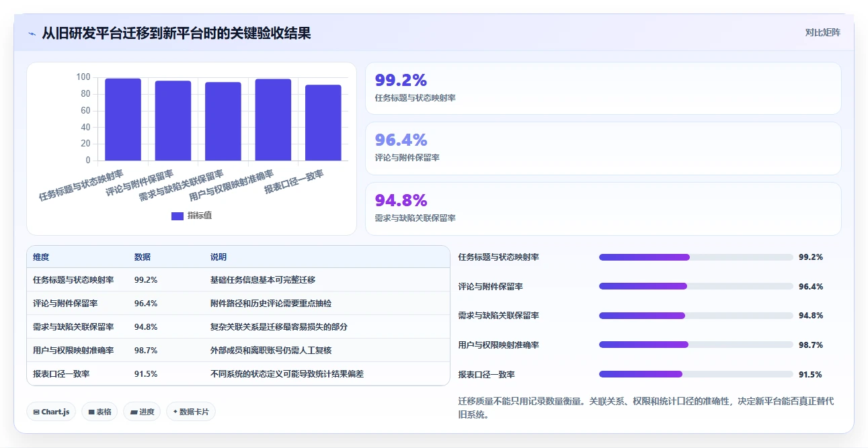Click the 用户与权限映射准确率 progress bar

(696, 345)
